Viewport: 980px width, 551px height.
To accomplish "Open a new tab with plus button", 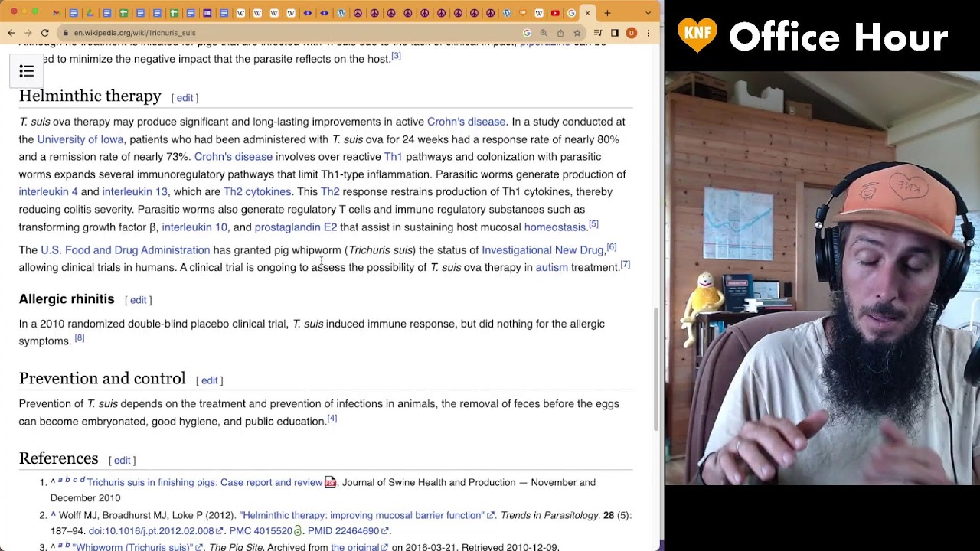I will click(x=608, y=13).
